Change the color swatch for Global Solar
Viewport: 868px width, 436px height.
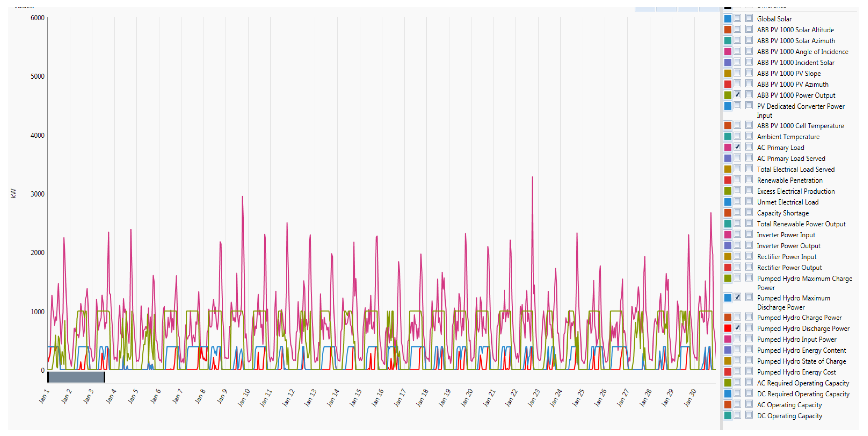tap(728, 19)
